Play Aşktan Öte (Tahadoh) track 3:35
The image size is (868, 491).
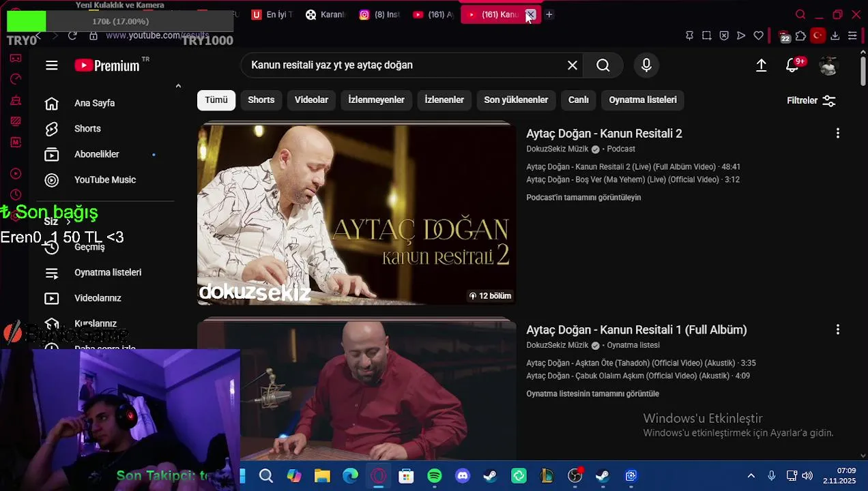pyautogui.click(x=641, y=363)
